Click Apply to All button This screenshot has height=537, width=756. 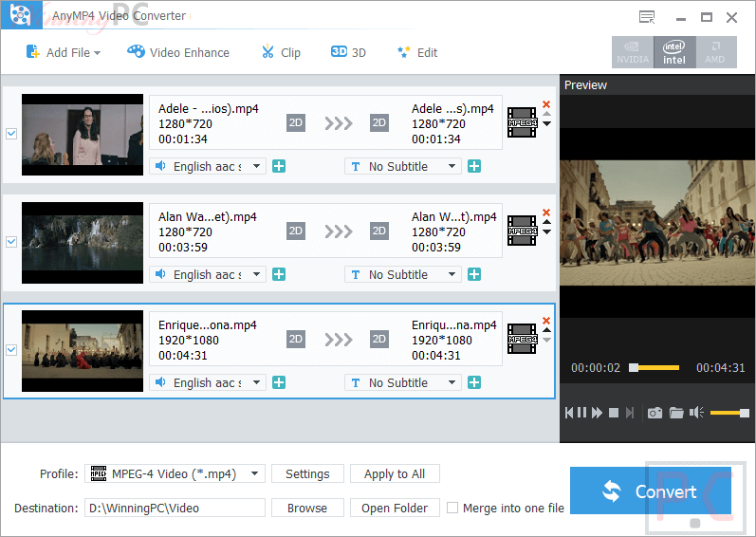(x=395, y=473)
